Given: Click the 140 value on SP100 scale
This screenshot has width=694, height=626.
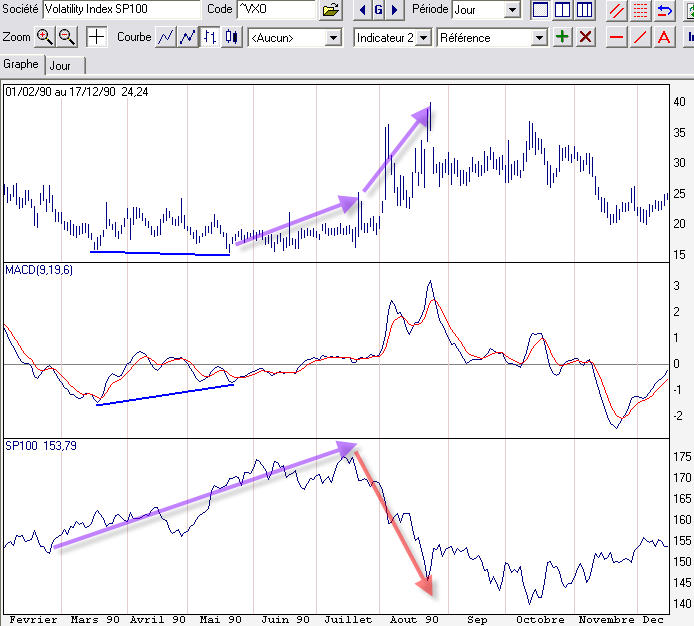Looking at the screenshot, I should [682, 604].
